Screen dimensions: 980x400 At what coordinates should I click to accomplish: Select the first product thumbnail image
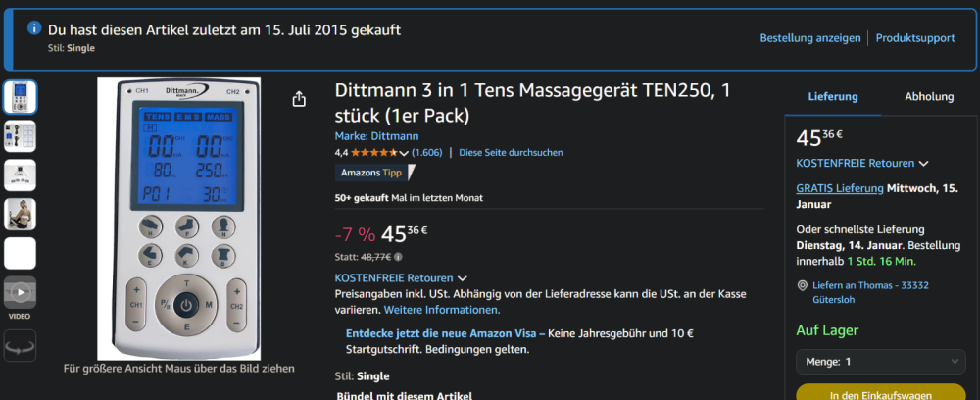[x=21, y=97]
